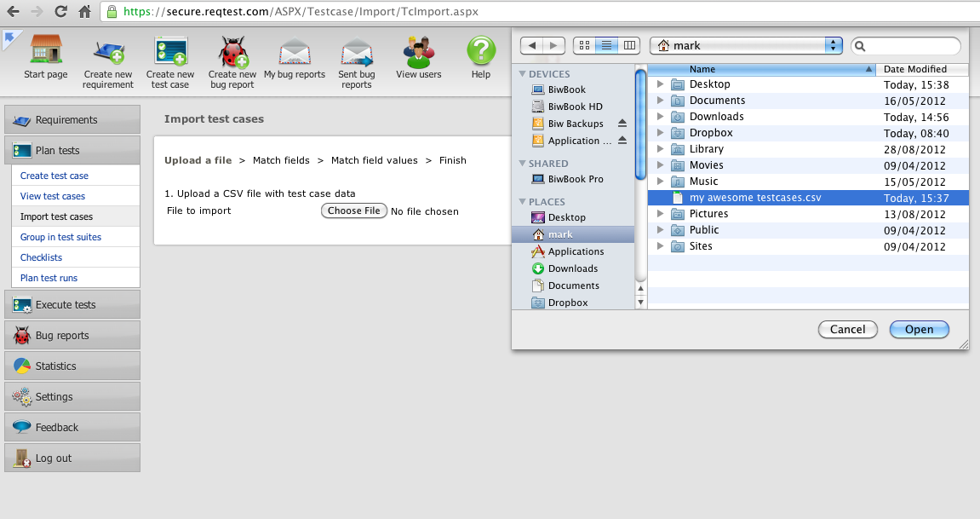Eject the Biw Backups drive
The height and width of the screenshot is (519, 980).
(x=622, y=124)
